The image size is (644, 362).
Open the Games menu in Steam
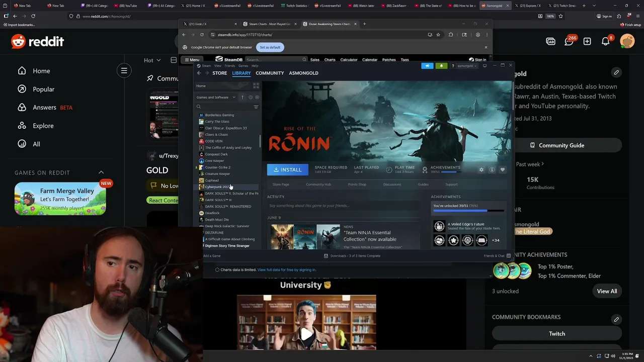point(243,66)
